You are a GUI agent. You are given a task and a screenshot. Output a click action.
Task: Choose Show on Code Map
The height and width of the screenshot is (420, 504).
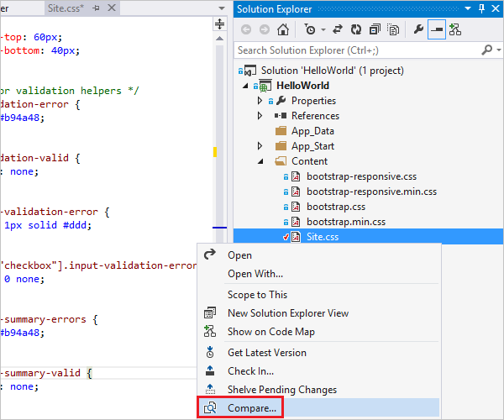[x=271, y=332]
